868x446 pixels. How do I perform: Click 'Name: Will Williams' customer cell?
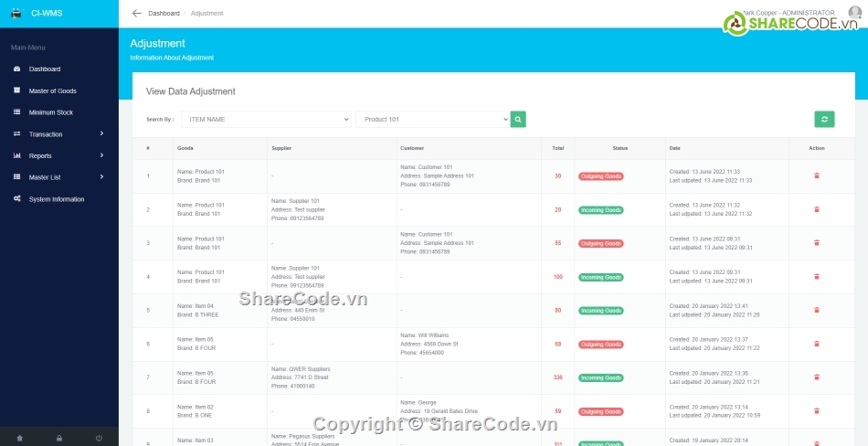(x=425, y=335)
